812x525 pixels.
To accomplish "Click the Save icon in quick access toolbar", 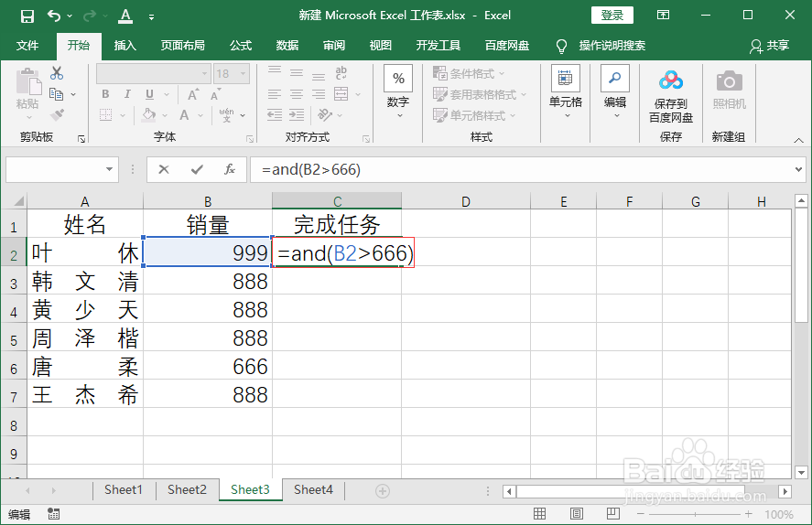I will (27, 16).
